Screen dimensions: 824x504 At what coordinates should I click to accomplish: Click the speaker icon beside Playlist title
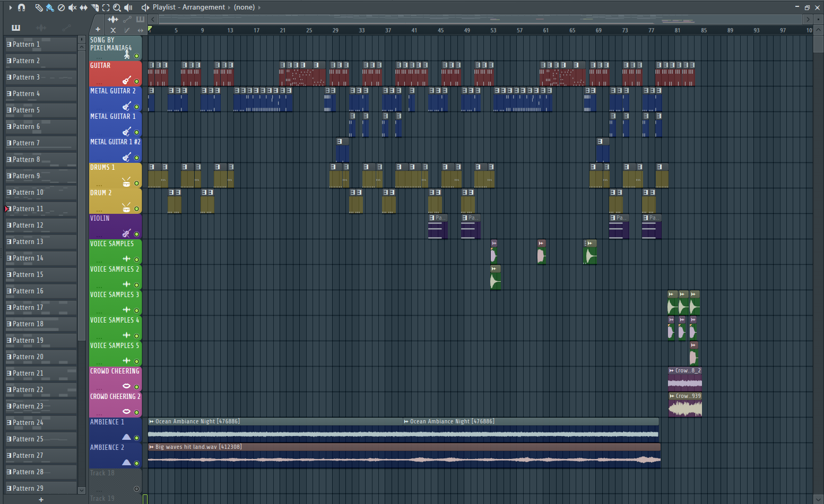point(145,7)
